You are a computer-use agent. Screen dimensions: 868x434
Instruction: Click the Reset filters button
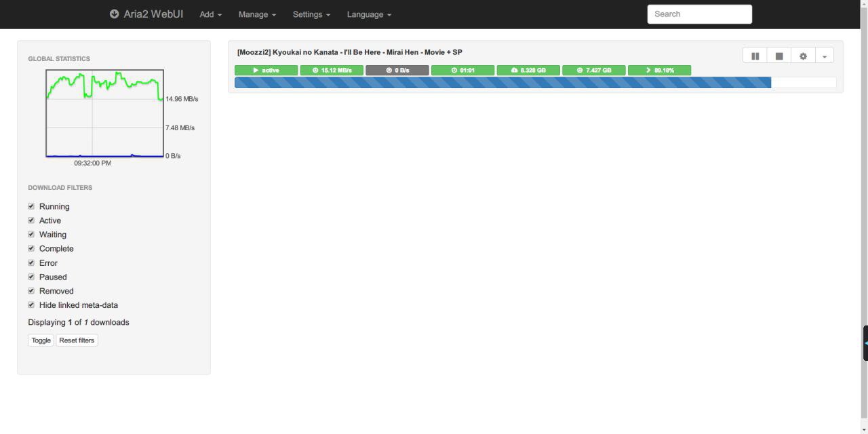(x=77, y=340)
